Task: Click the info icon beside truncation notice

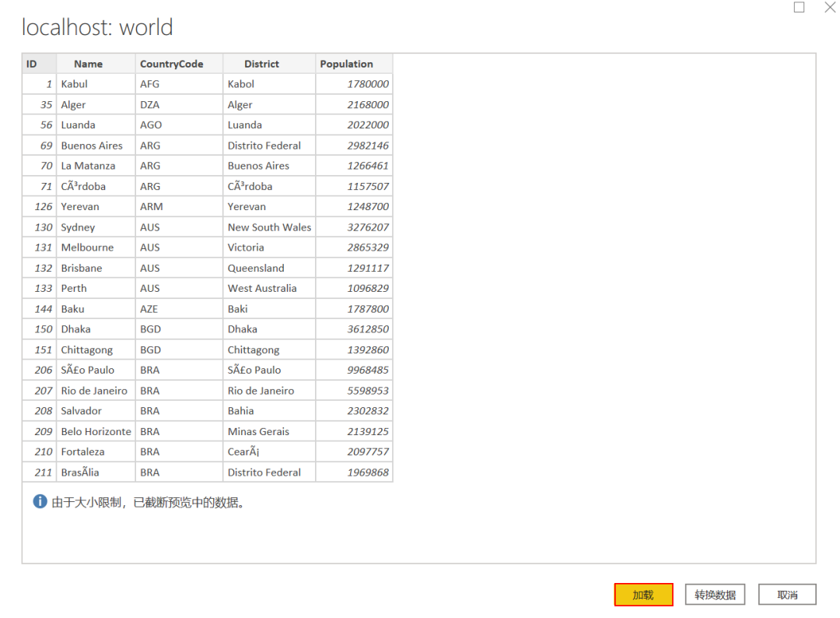Action: [40, 501]
